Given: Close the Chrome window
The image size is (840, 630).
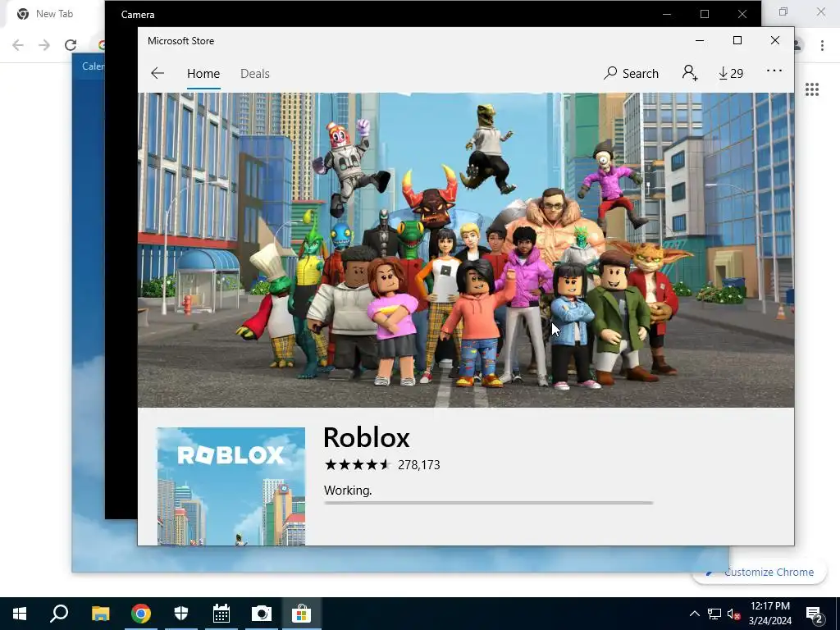Looking at the screenshot, I should click(820, 11).
